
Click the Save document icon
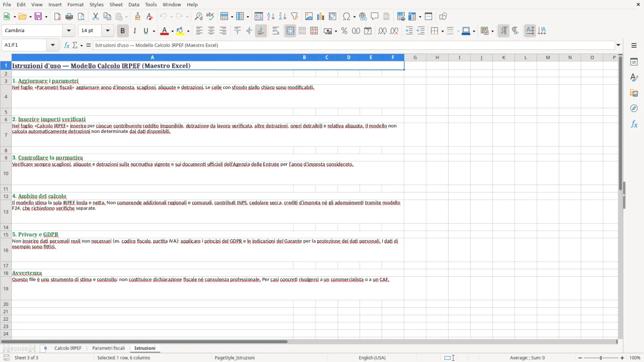point(38,17)
